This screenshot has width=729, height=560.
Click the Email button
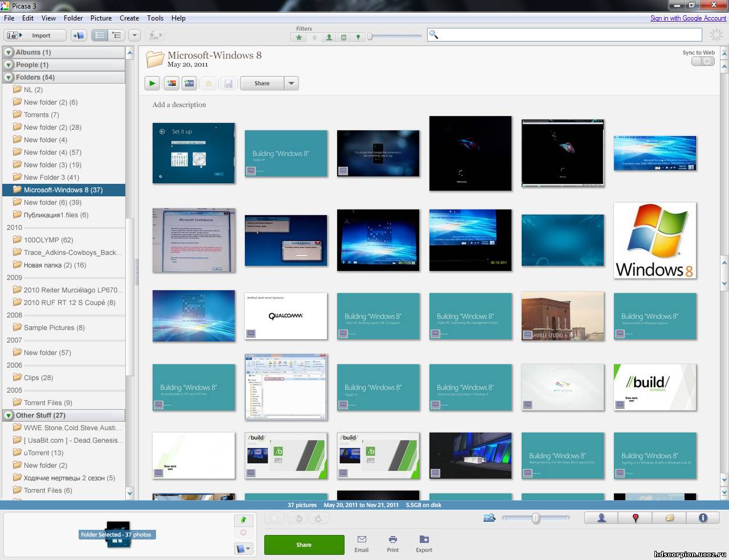click(x=362, y=544)
